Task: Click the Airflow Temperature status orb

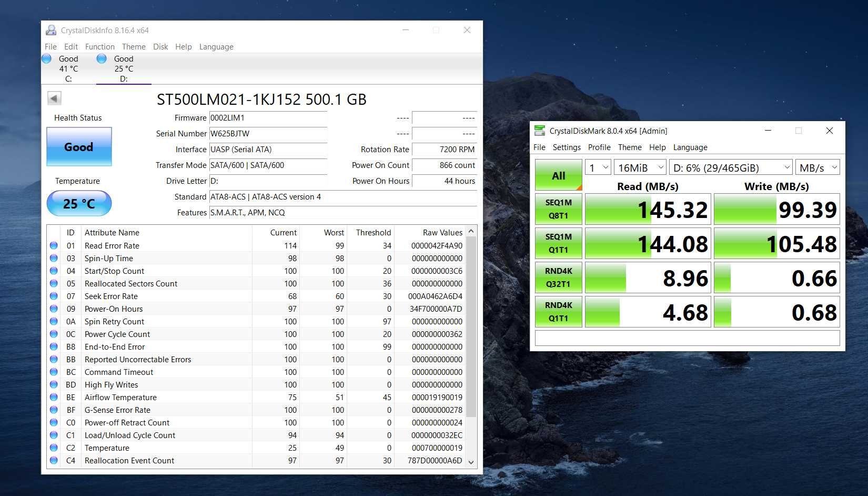Action: tap(54, 397)
